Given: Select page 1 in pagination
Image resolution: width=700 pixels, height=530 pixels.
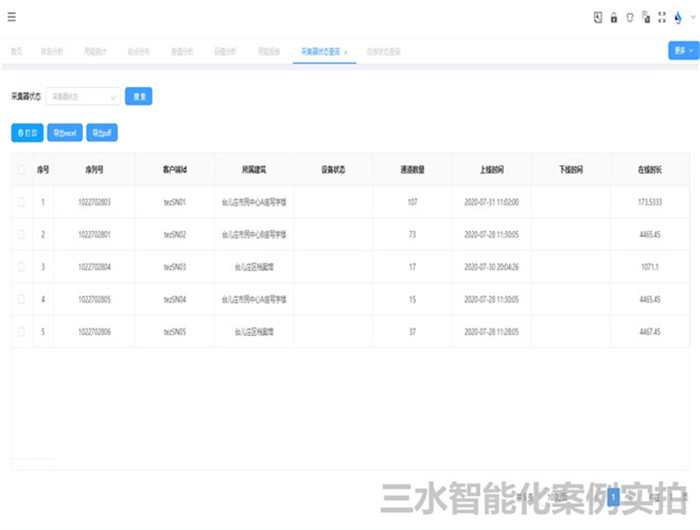Looking at the screenshot, I should coord(614,495).
